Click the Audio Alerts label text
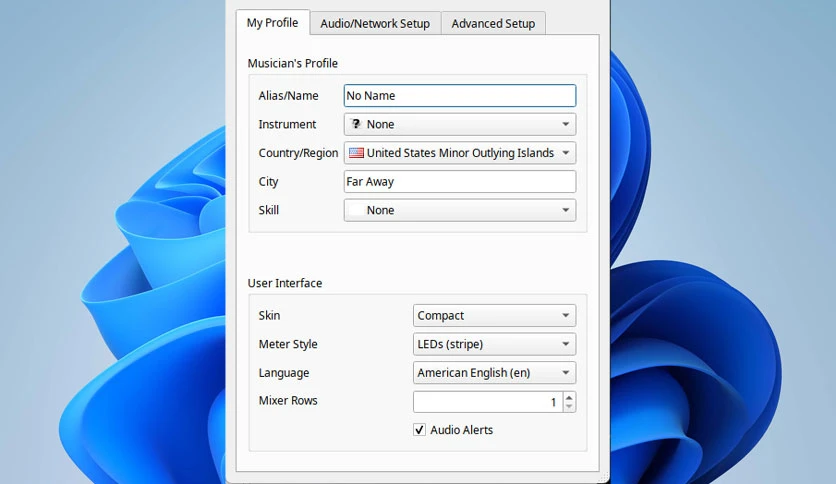The image size is (836, 484). point(462,430)
